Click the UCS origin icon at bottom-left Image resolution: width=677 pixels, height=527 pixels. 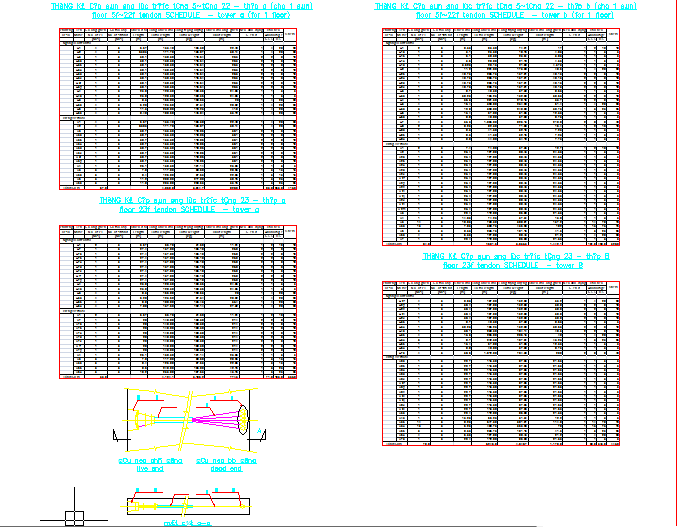[73, 517]
